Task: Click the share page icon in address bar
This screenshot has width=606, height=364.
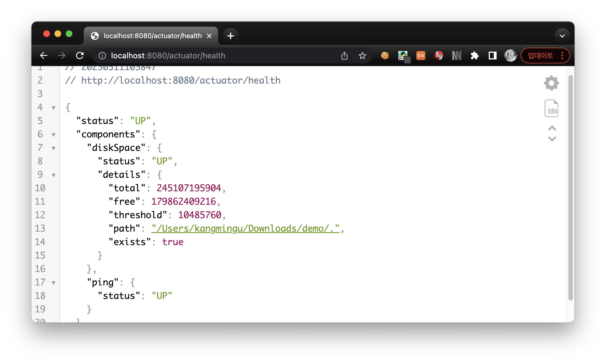Action: pyautogui.click(x=345, y=56)
